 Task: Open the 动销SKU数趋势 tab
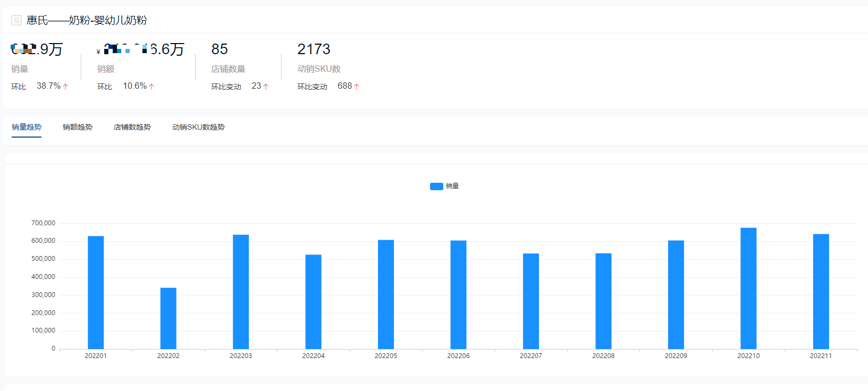coord(198,127)
